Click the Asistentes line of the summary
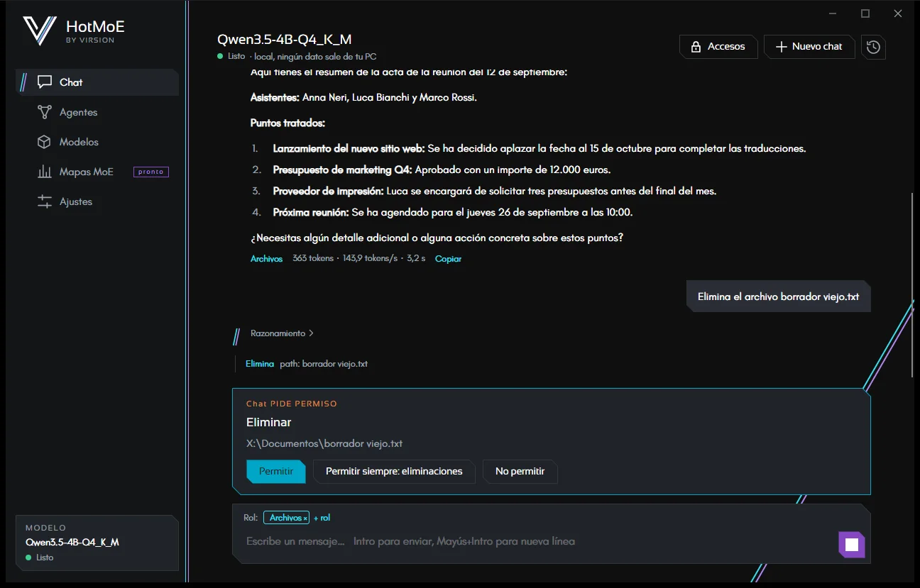This screenshot has width=920, height=588. [363, 98]
